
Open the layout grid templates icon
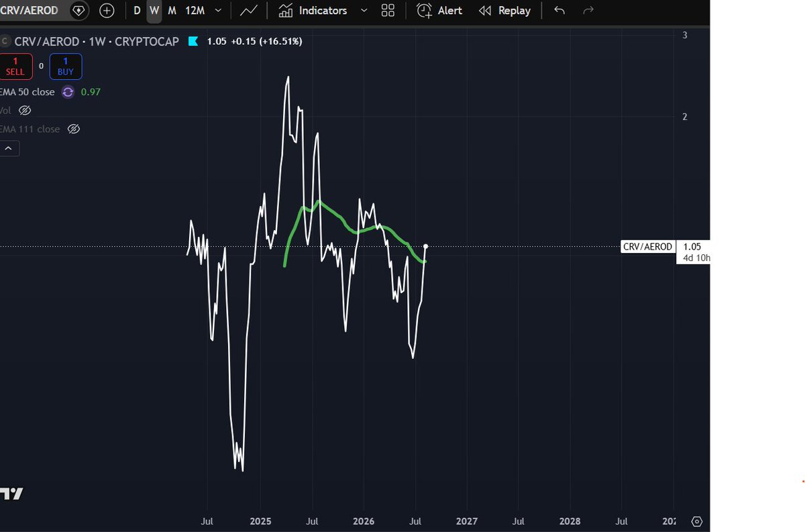coord(388,11)
